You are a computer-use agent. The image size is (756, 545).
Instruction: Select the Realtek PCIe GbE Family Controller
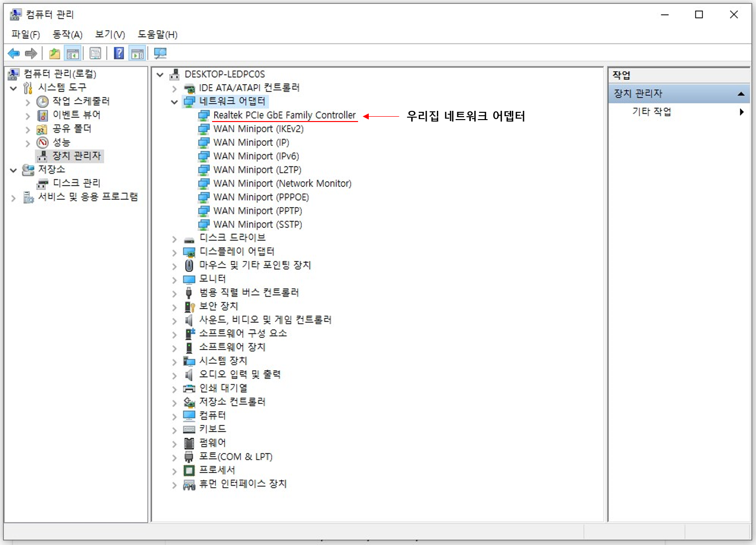point(284,115)
